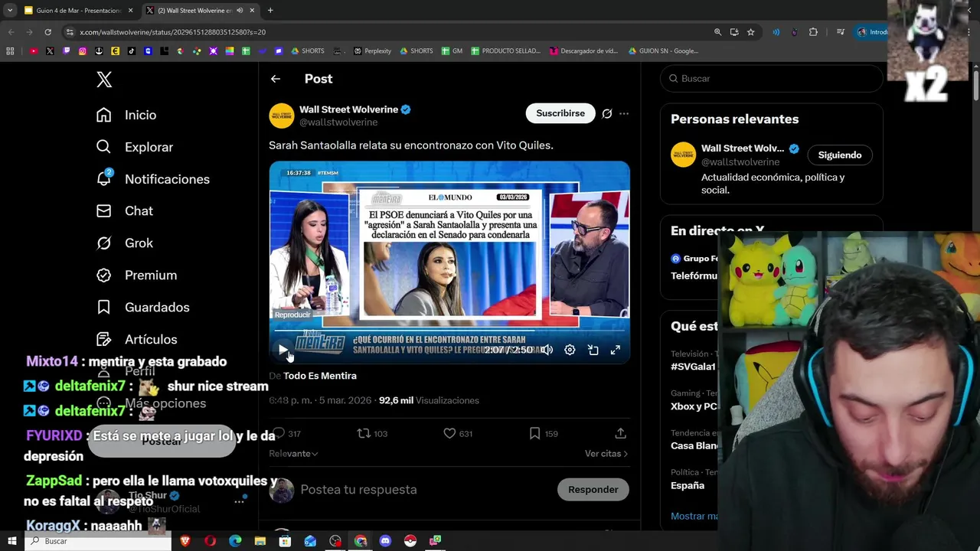Play the video
This screenshot has width=980, height=551.
(283, 350)
